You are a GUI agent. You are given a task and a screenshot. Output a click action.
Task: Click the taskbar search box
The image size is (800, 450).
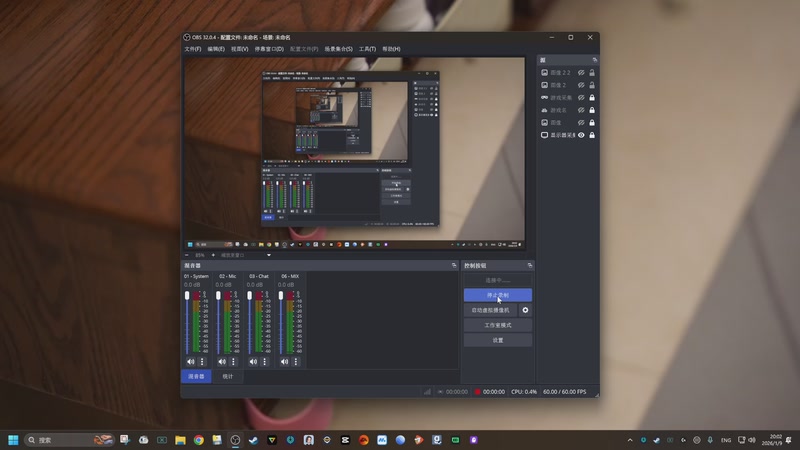tap(69, 440)
